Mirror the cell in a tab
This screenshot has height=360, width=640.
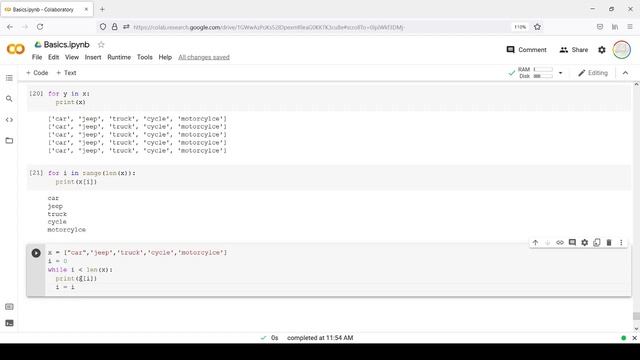coord(597,242)
